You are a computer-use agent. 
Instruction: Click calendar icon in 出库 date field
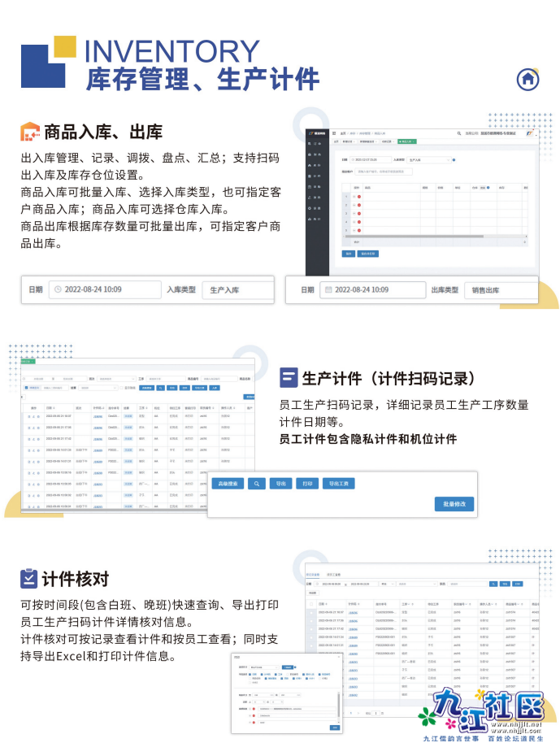(328, 289)
